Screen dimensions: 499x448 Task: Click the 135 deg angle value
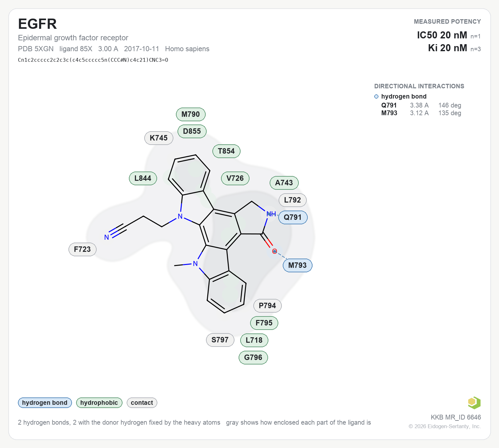[450, 113]
